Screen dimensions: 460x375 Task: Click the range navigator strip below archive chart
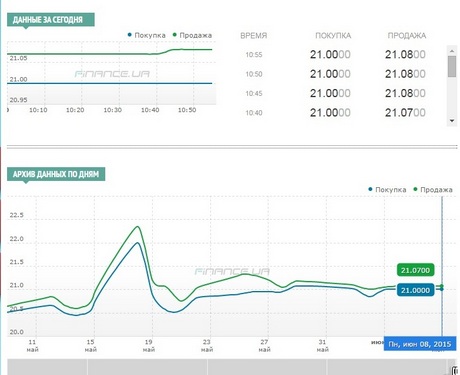(x=231, y=367)
